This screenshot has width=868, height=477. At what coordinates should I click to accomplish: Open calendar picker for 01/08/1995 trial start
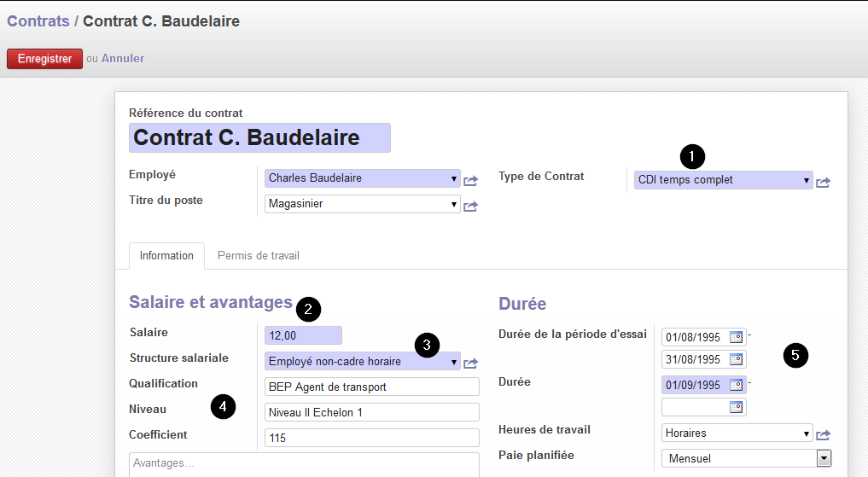(736, 337)
